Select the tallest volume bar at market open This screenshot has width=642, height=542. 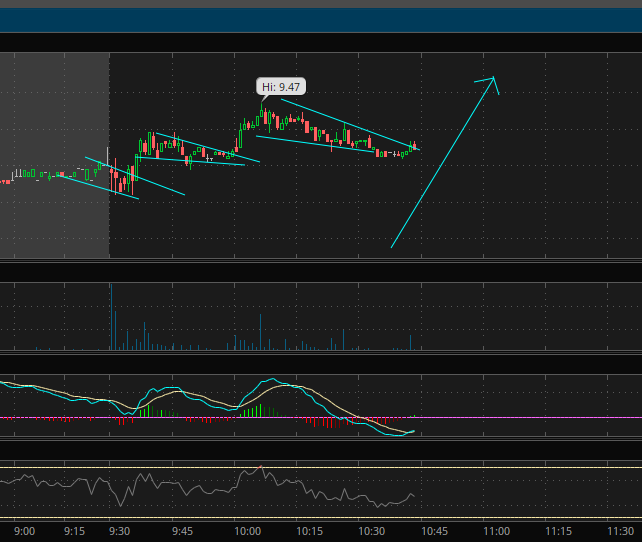tap(111, 316)
